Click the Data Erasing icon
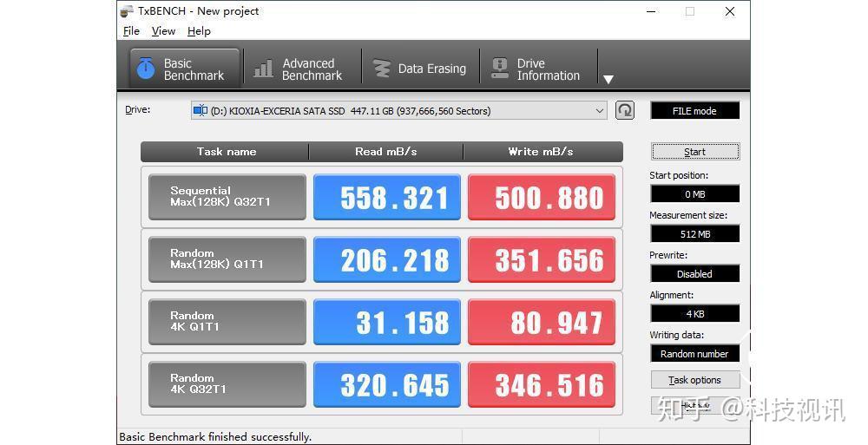The height and width of the screenshot is (445, 868). (x=381, y=69)
